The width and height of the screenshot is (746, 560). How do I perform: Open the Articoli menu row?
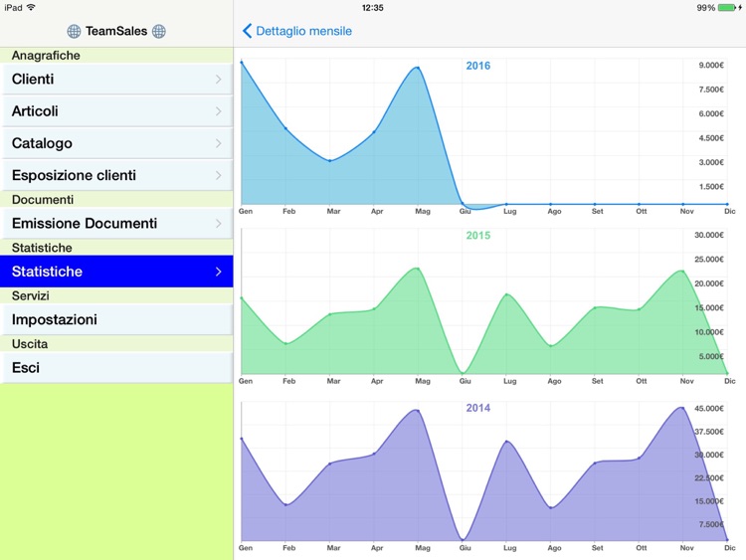pyautogui.click(x=116, y=110)
